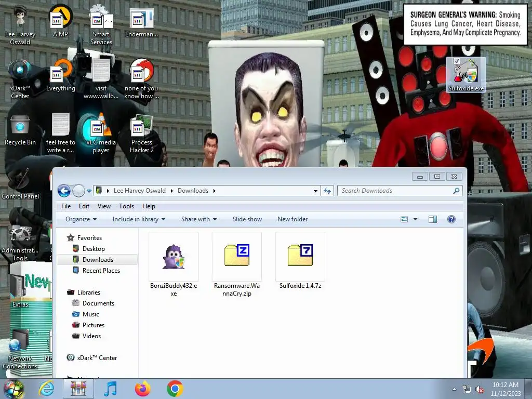Image resolution: width=532 pixels, height=399 pixels.
Task: Click the Lee Harvey Oswald breadcrumb
Action: click(x=139, y=191)
